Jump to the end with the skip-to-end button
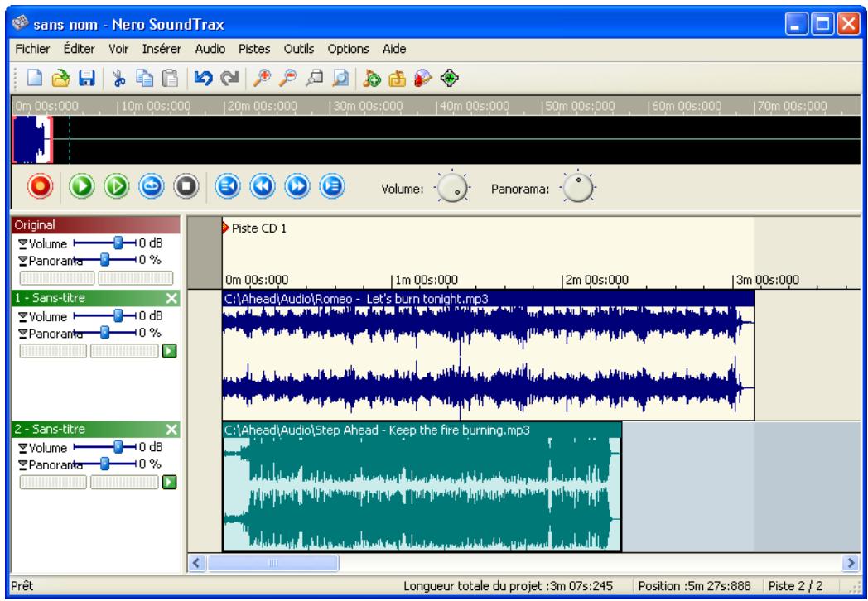This screenshot has width=868, height=601. click(x=332, y=186)
